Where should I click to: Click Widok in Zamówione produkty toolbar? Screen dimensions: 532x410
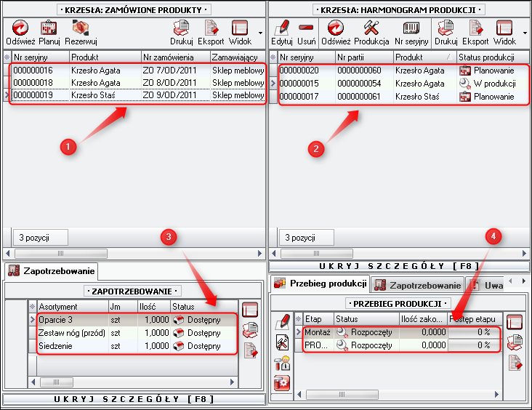pos(240,33)
